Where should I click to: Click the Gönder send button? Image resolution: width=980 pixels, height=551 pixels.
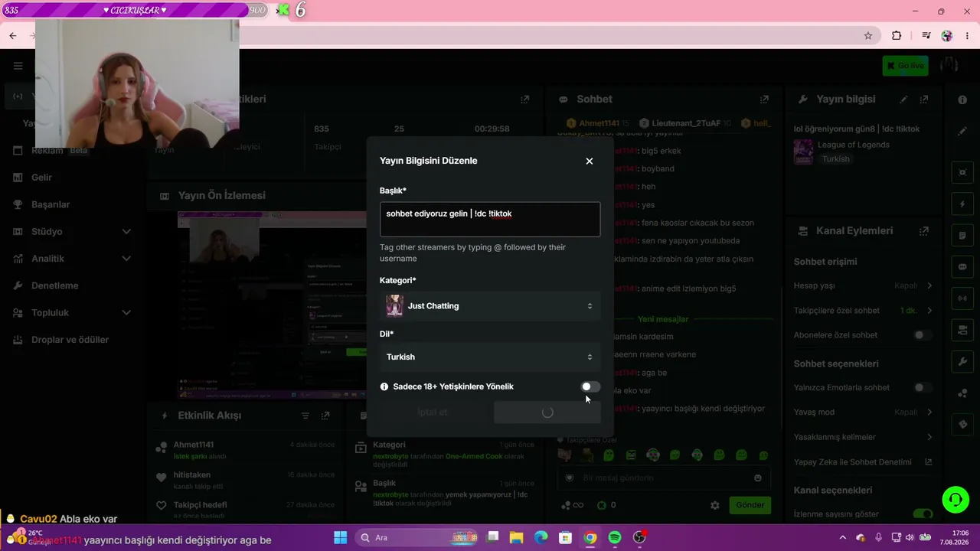[750, 505]
